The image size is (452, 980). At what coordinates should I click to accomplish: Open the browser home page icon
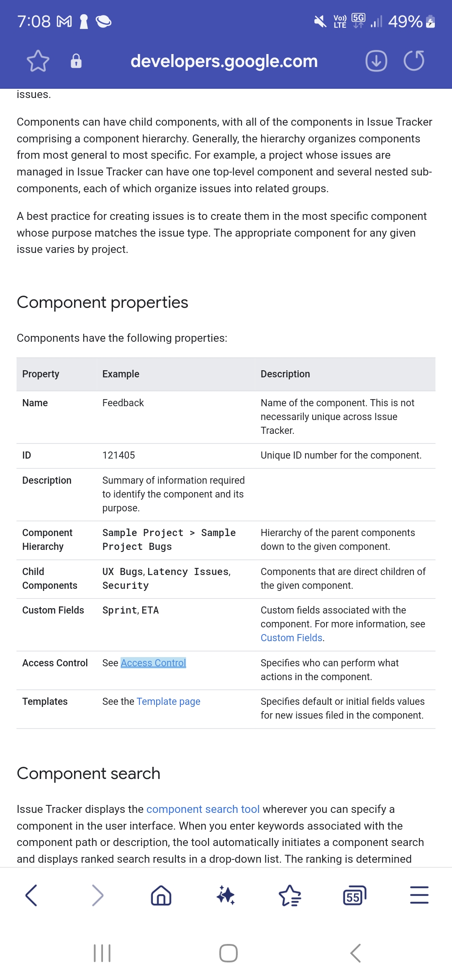(161, 895)
